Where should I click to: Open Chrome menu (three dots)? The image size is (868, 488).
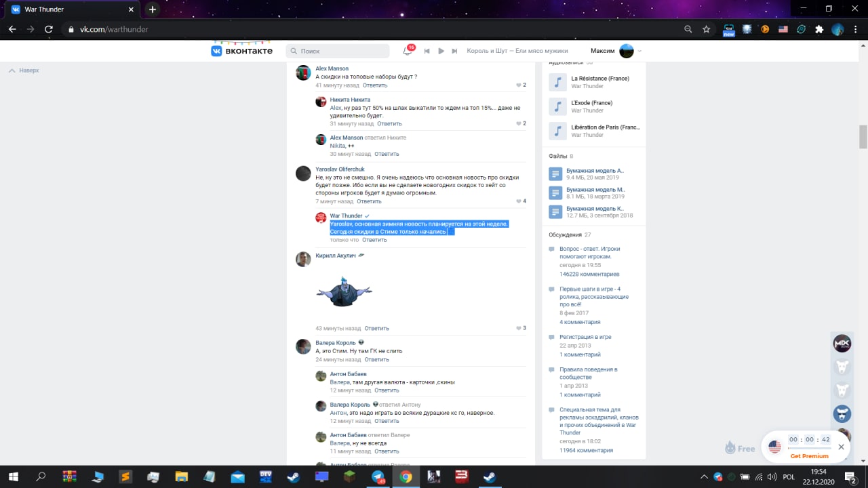pos(856,29)
